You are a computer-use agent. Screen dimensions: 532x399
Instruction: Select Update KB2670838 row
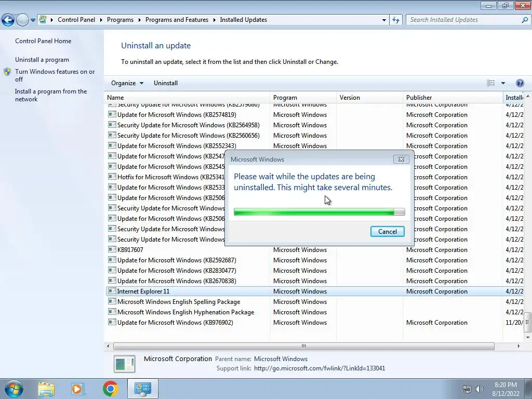315,281
